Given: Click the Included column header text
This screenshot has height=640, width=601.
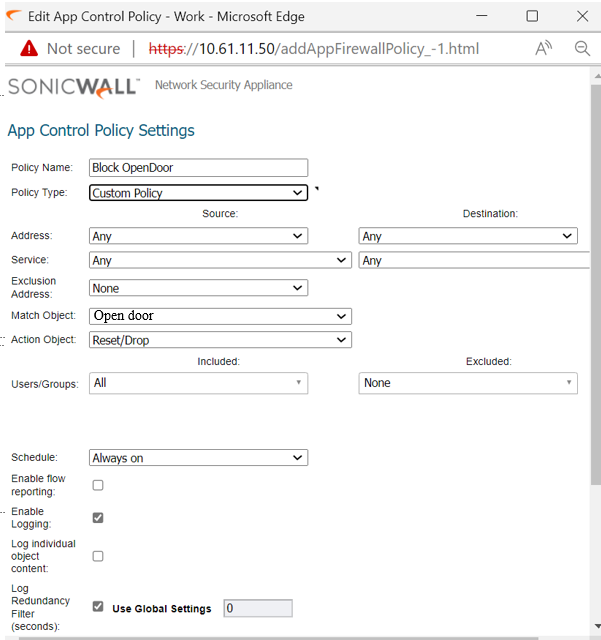Looking at the screenshot, I should click(x=218, y=361).
